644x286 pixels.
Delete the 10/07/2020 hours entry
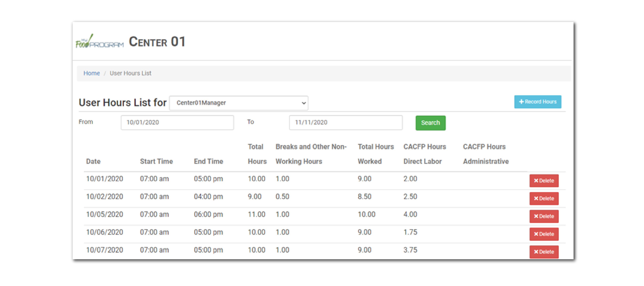(544, 252)
